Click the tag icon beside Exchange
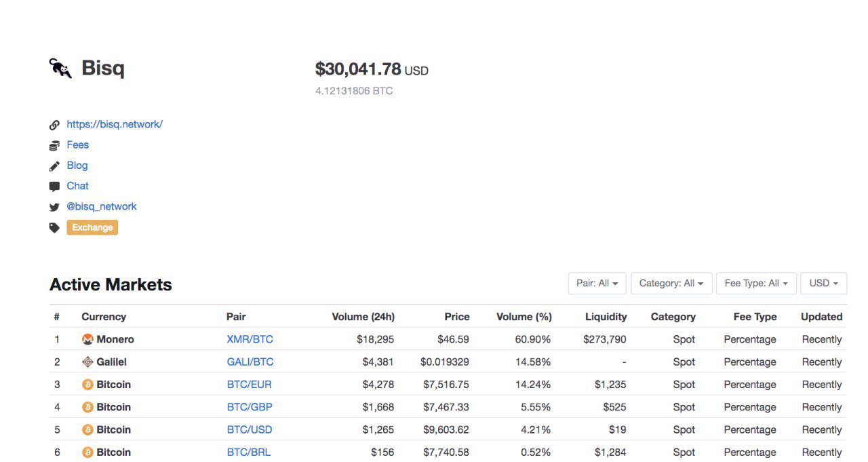 [54, 228]
